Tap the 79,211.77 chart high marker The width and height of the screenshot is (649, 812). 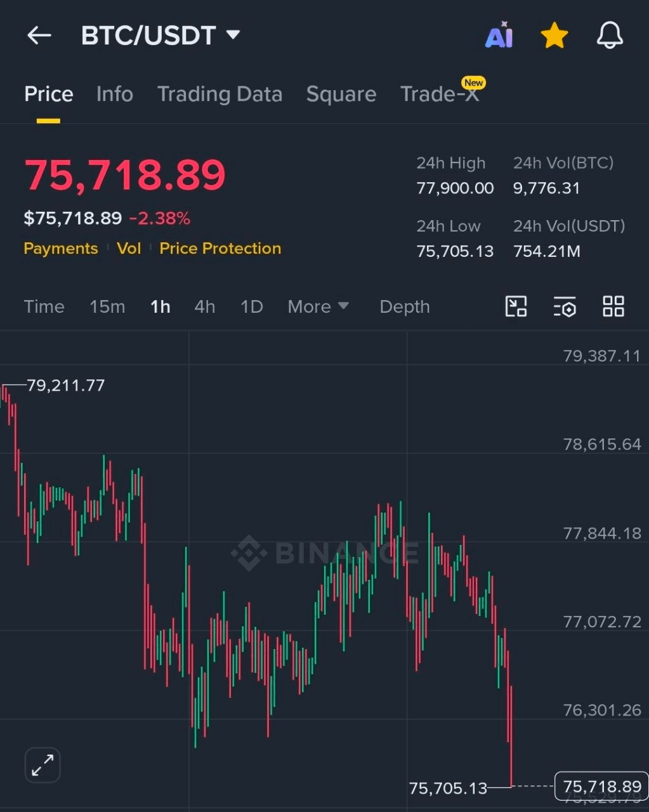point(66,385)
